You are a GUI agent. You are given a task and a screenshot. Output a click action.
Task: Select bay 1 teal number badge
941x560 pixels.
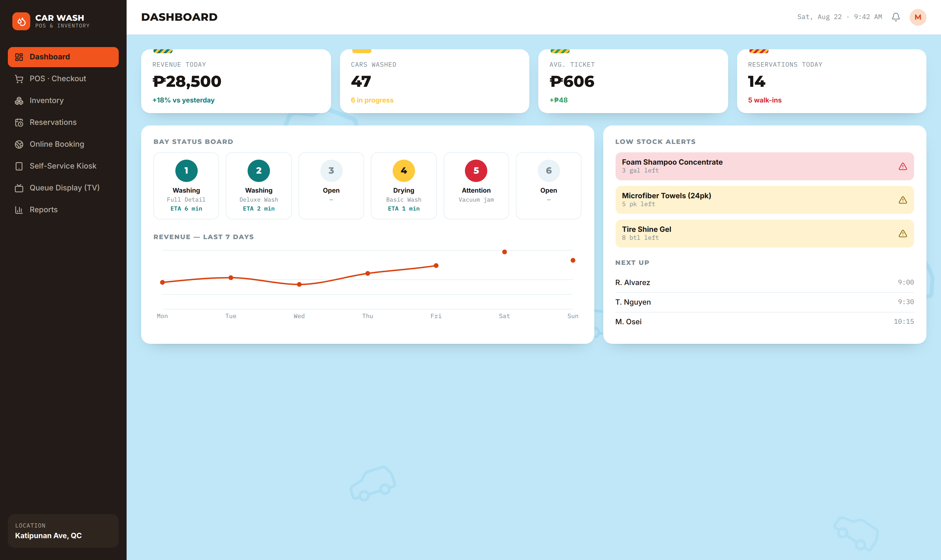click(x=186, y=171)
